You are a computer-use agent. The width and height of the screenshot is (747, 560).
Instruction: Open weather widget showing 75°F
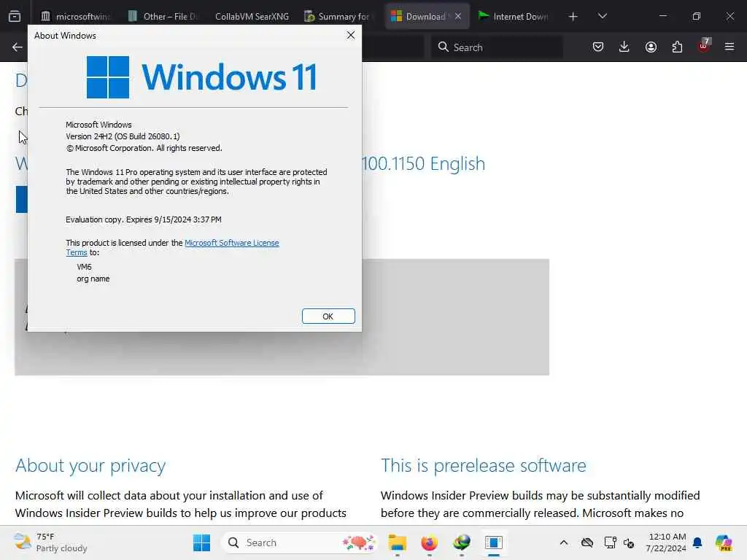click(50, 542)
